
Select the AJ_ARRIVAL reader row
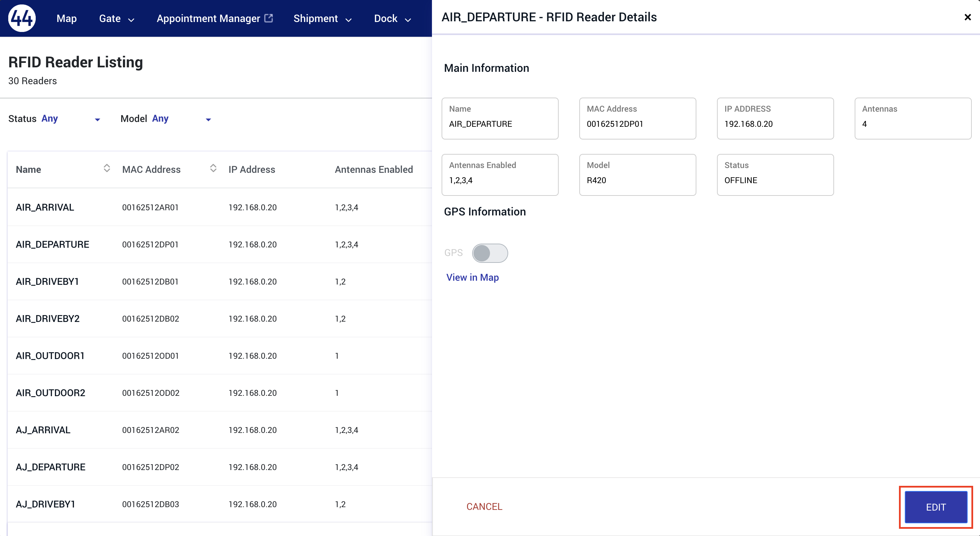[x=220, y=430]
